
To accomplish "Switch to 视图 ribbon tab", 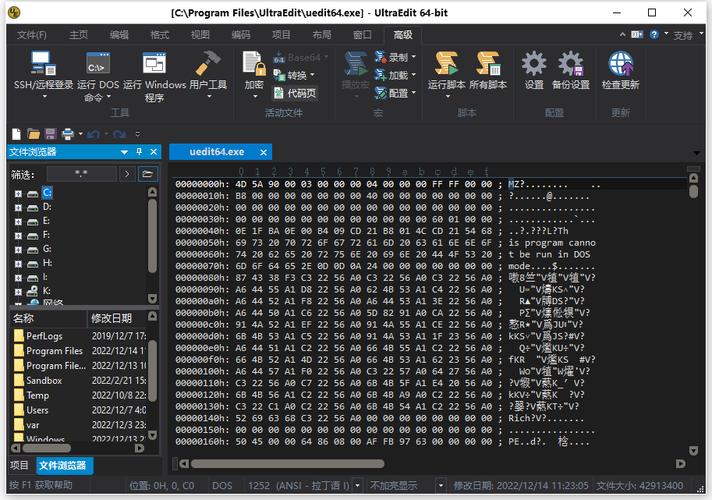I will (x=200, y=35).
